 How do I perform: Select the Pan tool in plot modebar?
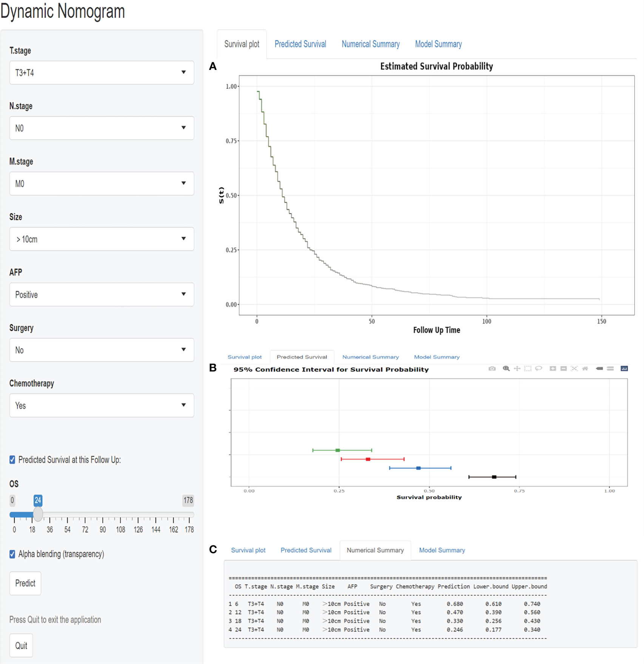(517, 368)
